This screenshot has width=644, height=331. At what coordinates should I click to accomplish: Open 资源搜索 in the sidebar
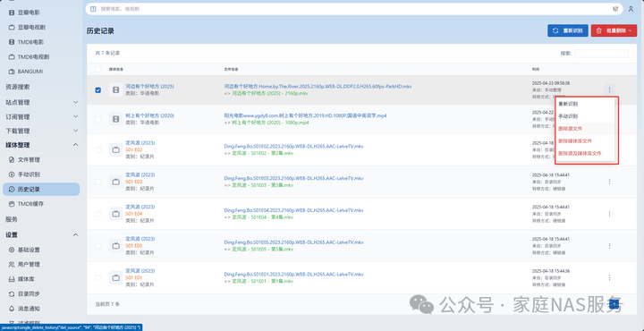click(17, 87)
